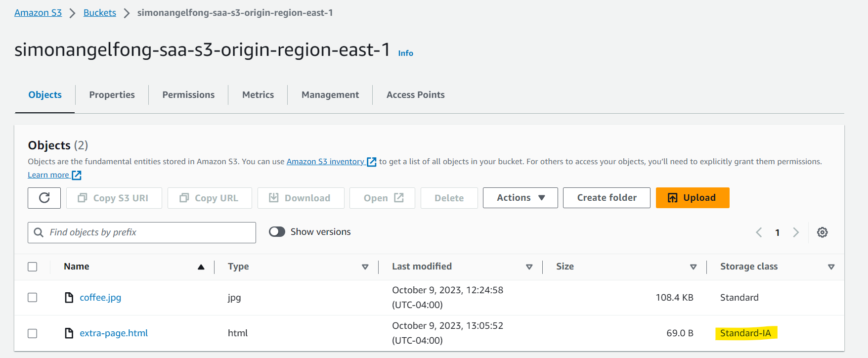The height and width of the screenshot is (358, 868).
Task: Follow the Learn more link
Action: 48,175
